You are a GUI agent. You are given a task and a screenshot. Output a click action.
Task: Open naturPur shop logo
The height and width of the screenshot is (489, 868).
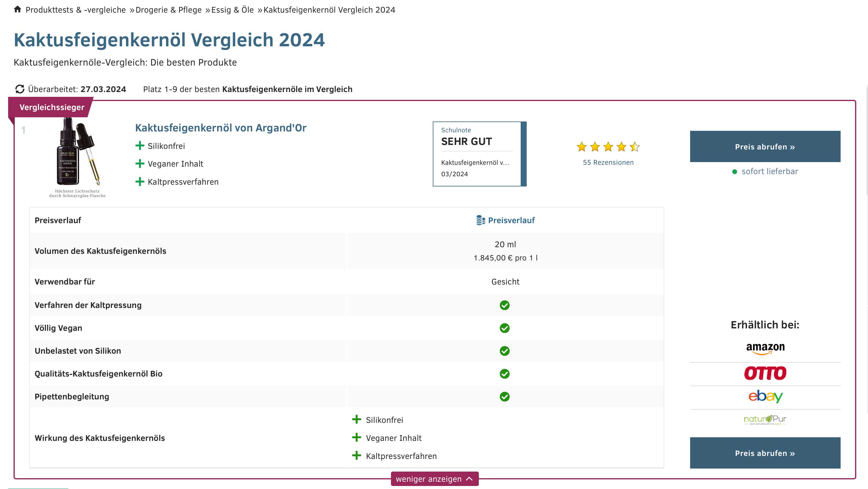point(765,420)
